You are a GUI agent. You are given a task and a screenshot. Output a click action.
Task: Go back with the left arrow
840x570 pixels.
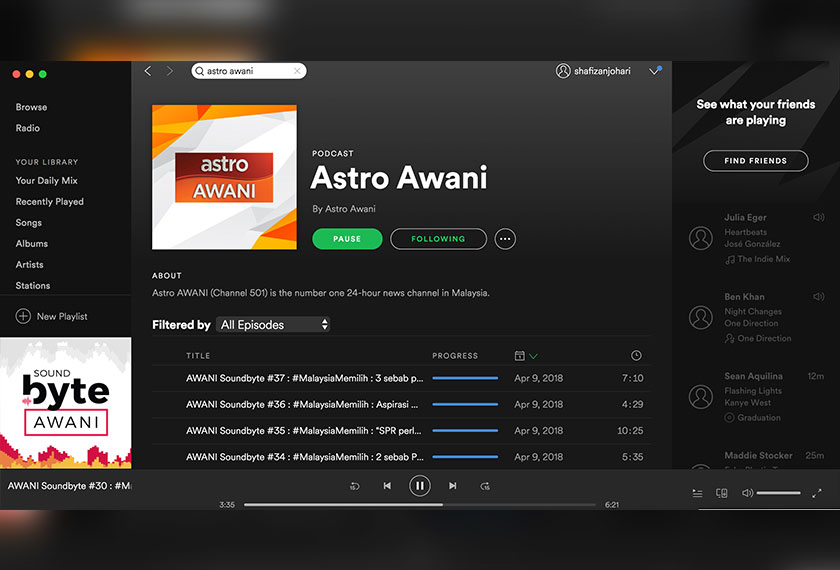[148, 71]
